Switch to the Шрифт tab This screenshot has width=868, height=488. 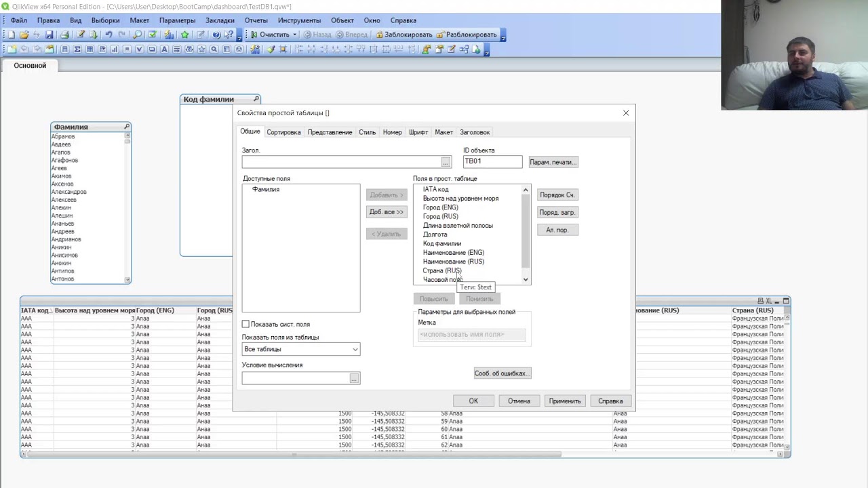[x=418, y=132]
